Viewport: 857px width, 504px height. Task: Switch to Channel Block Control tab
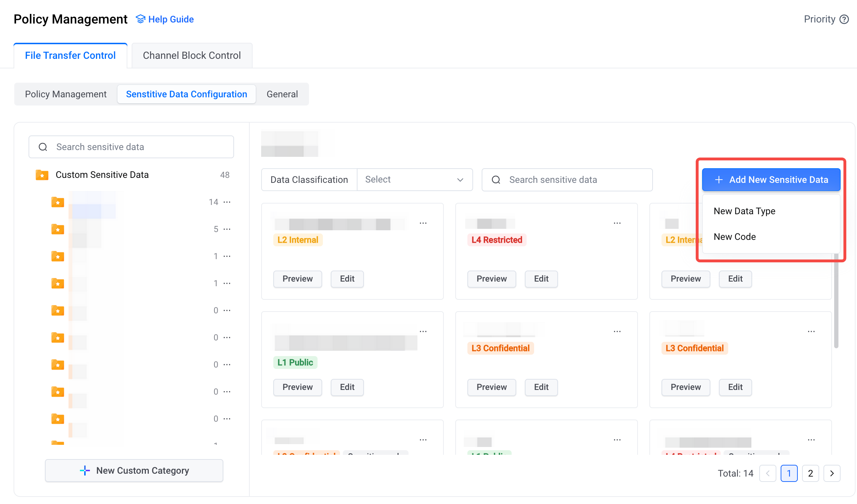[x=192, y=55]
